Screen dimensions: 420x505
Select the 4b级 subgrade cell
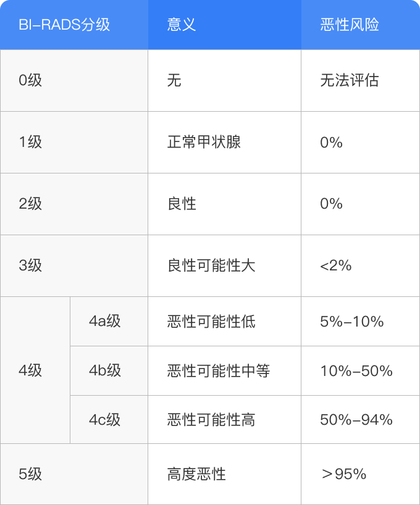click(105, 370)
